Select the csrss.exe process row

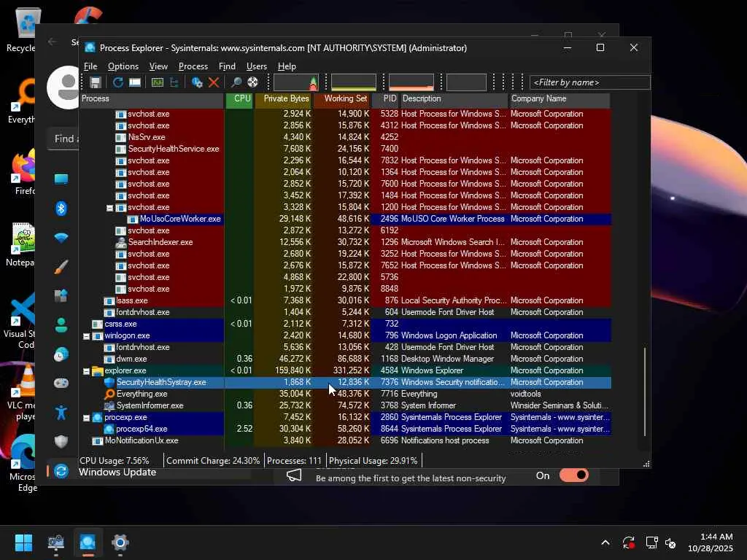345,324
